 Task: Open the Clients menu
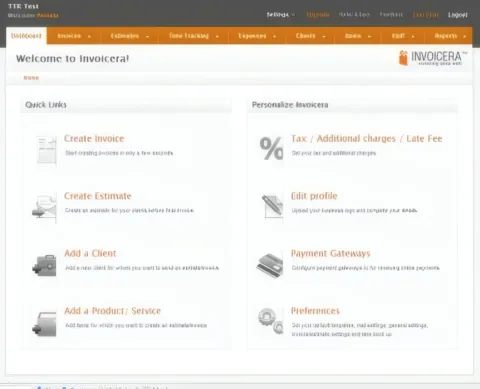tap(310, 36)
